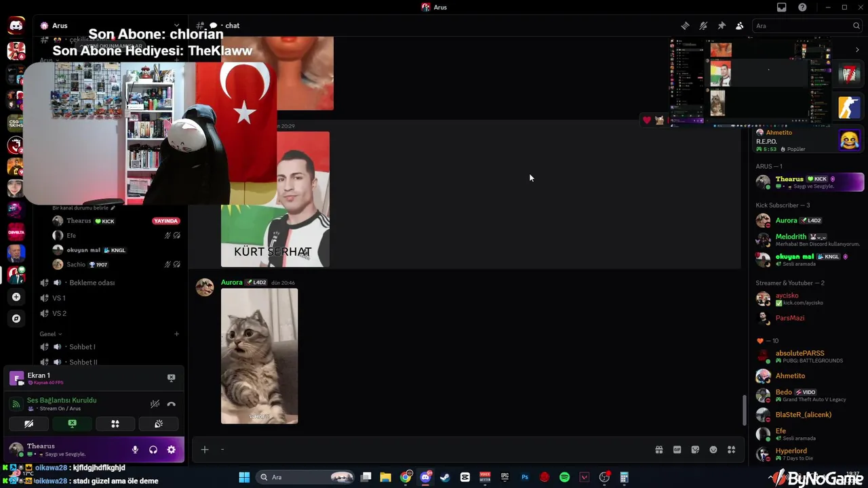Image resolution: width=868 pixels, height=488 pixels.
Task: Click the Windows Start button
Action: [244, 477]
